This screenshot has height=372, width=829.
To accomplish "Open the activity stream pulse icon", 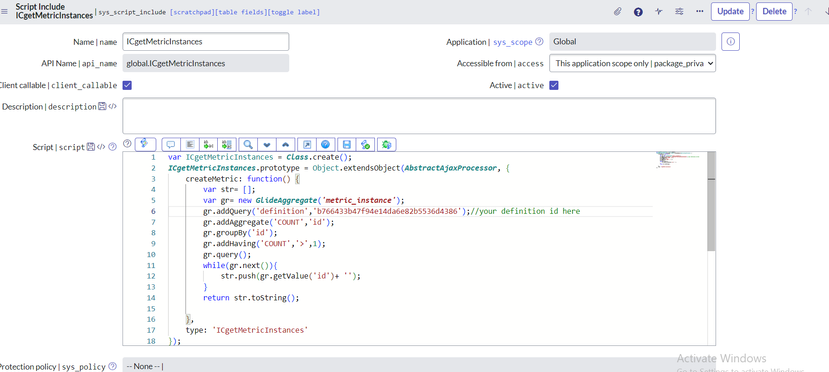I will click(659, 11).
